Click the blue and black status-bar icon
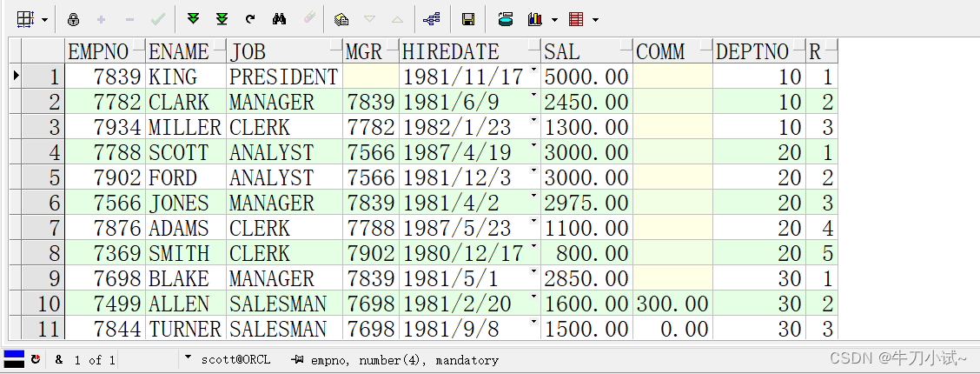 point(14,359)
